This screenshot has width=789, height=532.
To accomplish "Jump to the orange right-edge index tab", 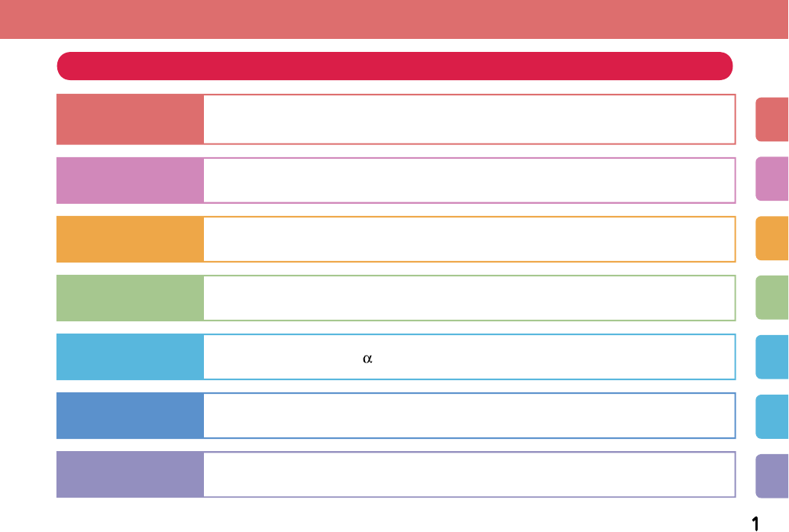I will pyautogui.click(x=771, y=238).
